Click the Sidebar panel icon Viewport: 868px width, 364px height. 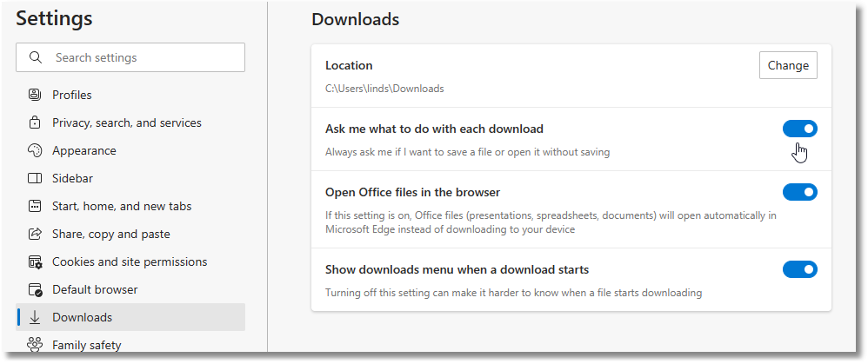pos(35,178)
